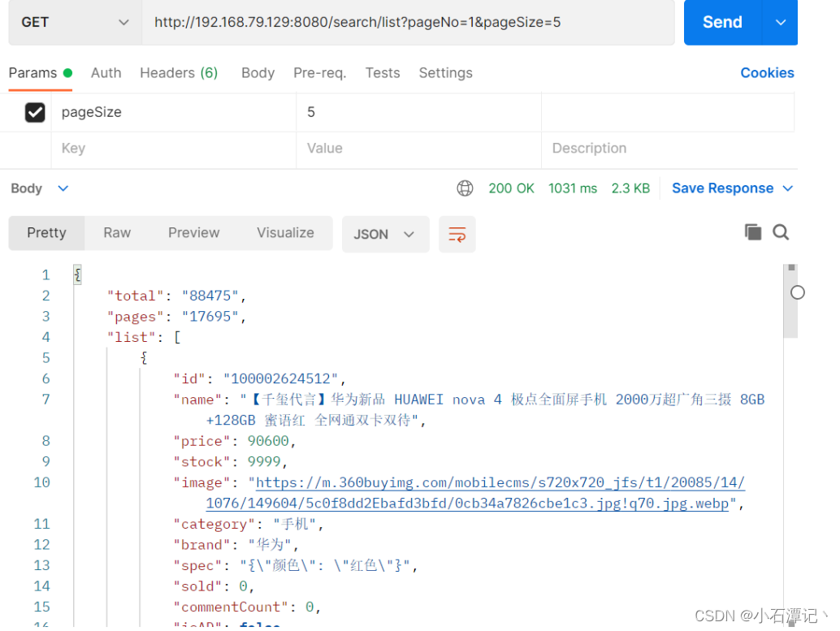Select the Preview response view

194,233
